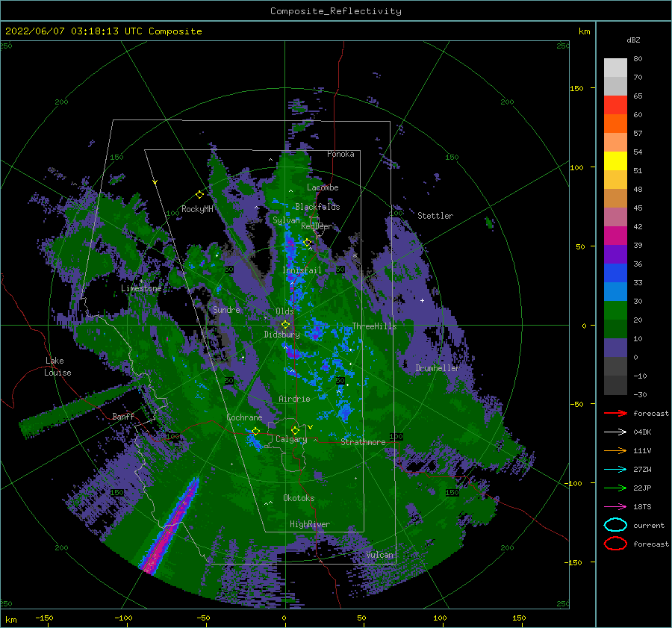Click the Airdrie city label

pyautogui.click(x=294, y=399)
